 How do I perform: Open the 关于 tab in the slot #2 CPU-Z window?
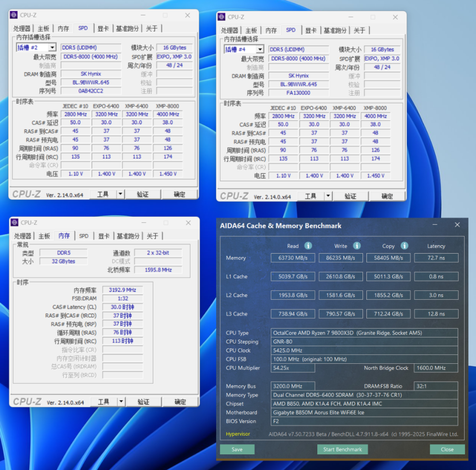tap(152, 29)
